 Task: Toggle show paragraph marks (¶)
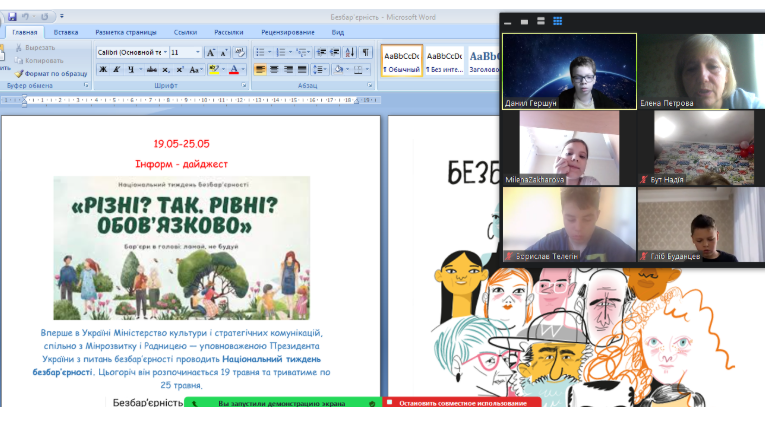(366, 52)
